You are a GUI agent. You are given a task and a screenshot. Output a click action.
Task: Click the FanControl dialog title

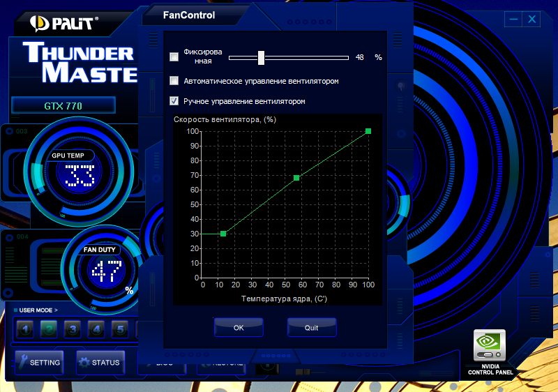click(189, 15)
